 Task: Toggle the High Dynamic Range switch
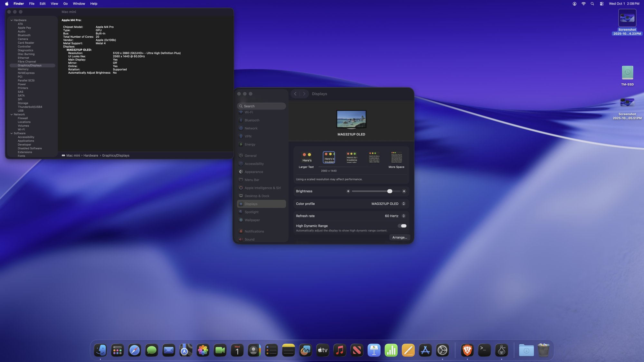402,226
